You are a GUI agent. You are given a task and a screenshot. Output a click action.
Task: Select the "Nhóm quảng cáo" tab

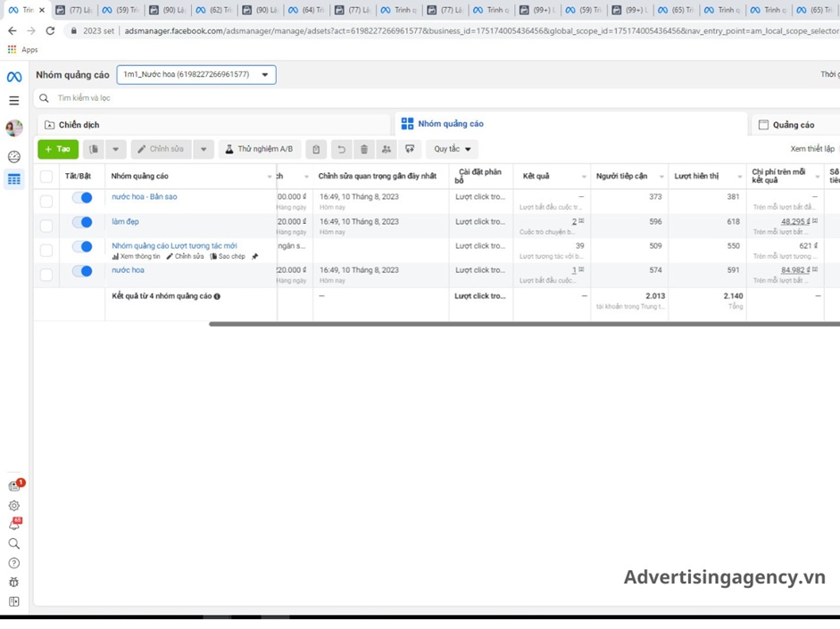[571, 124]
